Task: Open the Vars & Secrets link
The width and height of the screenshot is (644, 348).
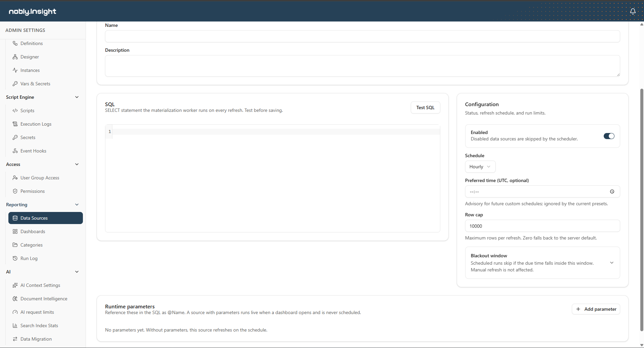Action: click(46, 84)
